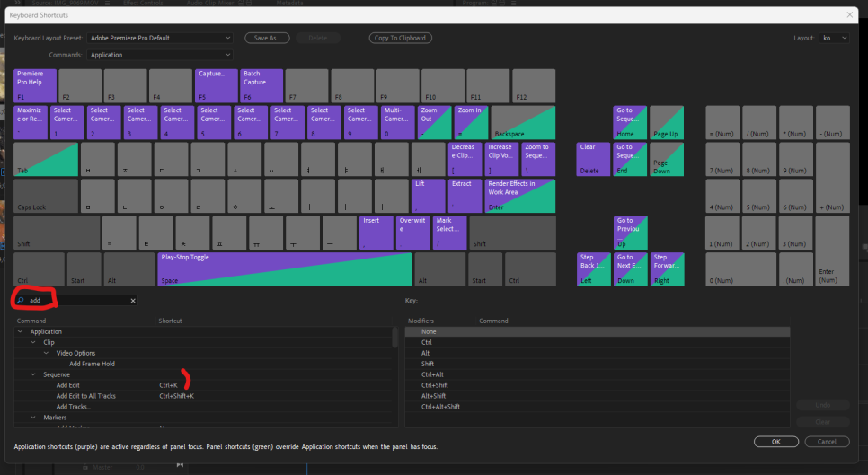This screenshot has width=868, height=475.
Task: Click the Mark Selection slash key
Action: (x=449, y=233)
